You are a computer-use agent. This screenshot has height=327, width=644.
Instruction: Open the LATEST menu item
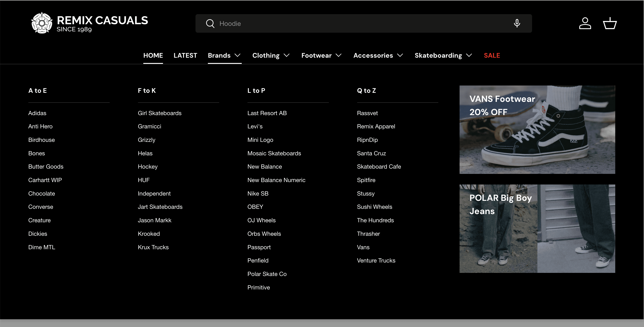(x=185, y=55)
